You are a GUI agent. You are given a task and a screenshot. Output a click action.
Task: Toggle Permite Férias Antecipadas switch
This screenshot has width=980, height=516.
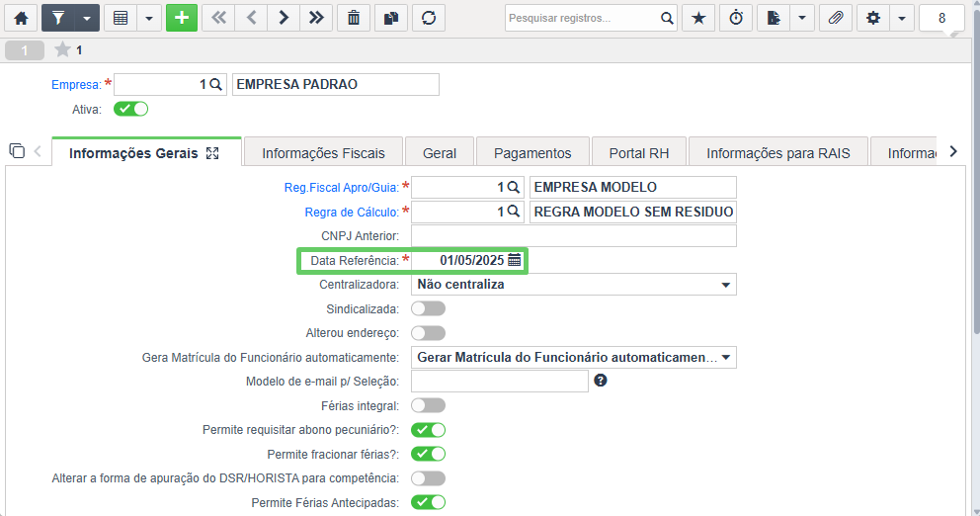pos(428,502)
